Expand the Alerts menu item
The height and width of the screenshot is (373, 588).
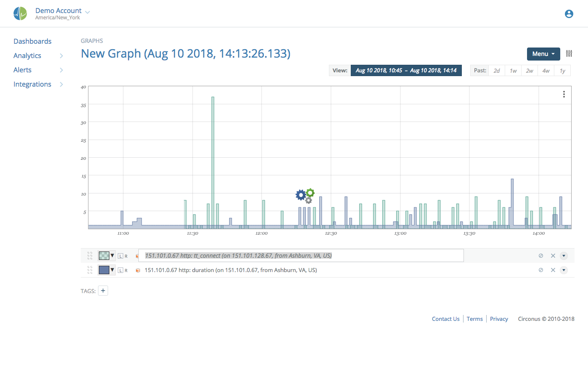pos(22,70)
